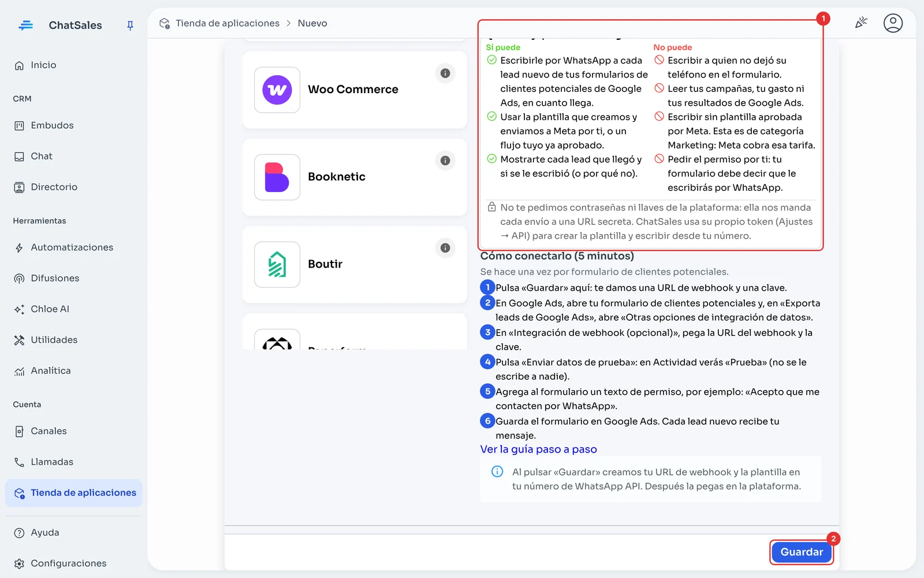
Task: Click the Difusiones broadcast icon
Action: (x=19, y=279)
